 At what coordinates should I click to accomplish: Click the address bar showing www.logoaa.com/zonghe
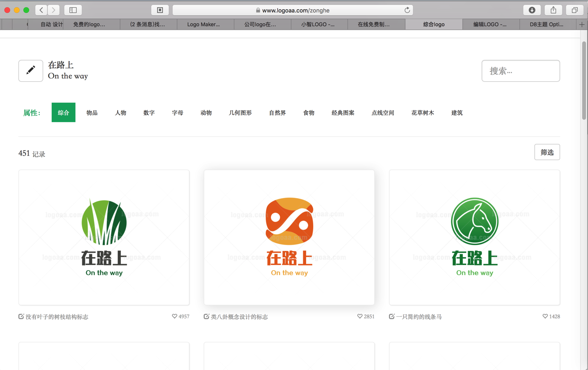pos(293,10)
